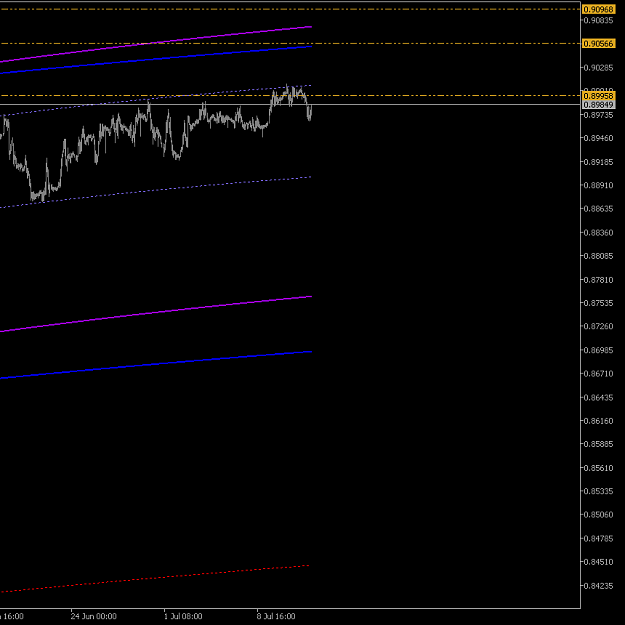Viewport: 625px width, 625px height.
Task: Click the 0.88085 price scale value
Action: (x=598, y=256)
